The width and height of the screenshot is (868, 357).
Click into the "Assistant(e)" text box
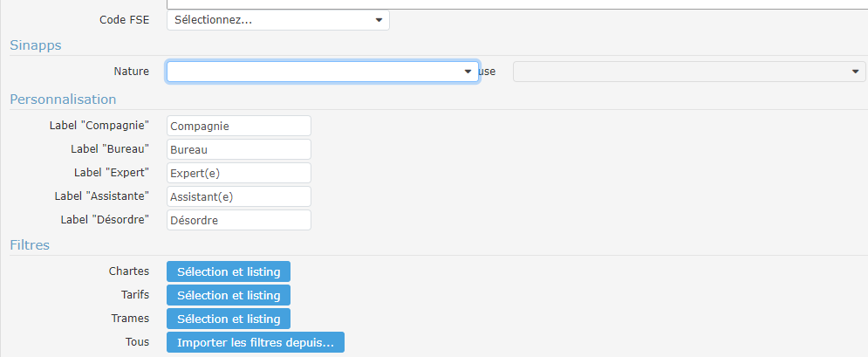pos(238,197)
